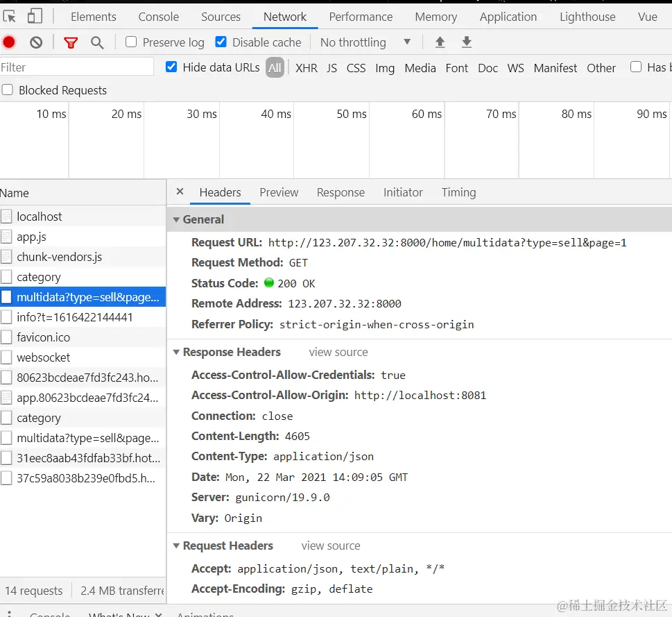Filter requests by Doc
The image size is (672, 617).
tap(488, 68)
